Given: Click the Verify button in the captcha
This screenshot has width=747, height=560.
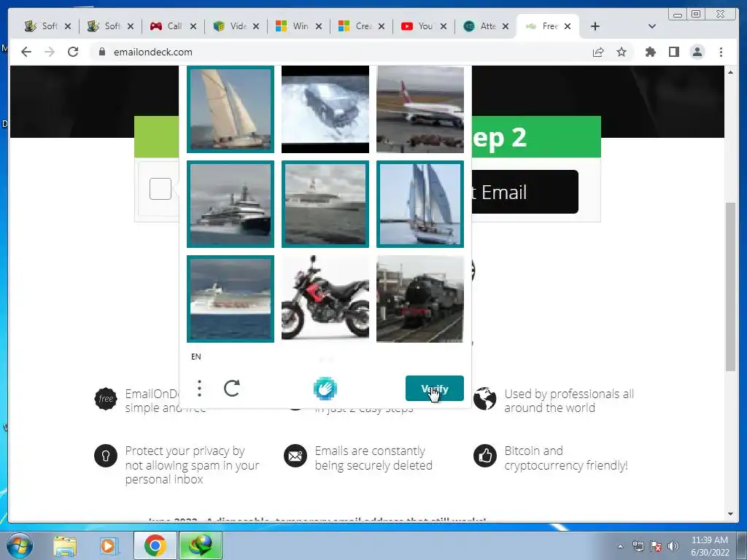Looking at the screenshot, I should [435, 388].
